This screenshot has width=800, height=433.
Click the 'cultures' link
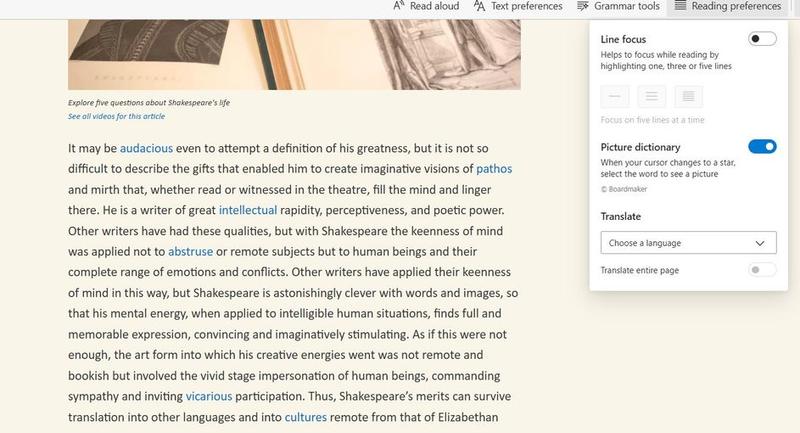tap(306, 417)
